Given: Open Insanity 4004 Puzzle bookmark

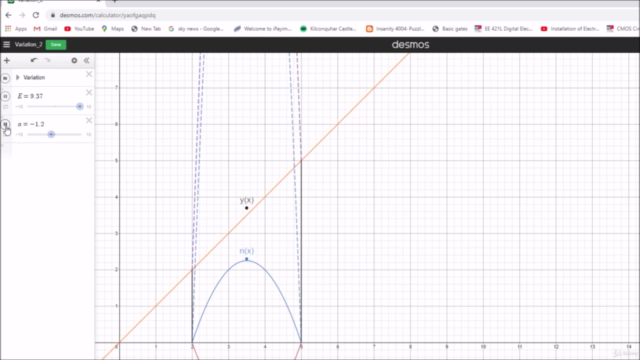Looking at the screenshot, I should point(395,29).
